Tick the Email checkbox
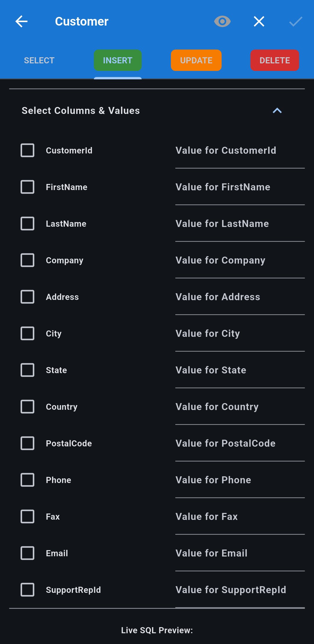This screenshot has height=644, width=314. 28,553
